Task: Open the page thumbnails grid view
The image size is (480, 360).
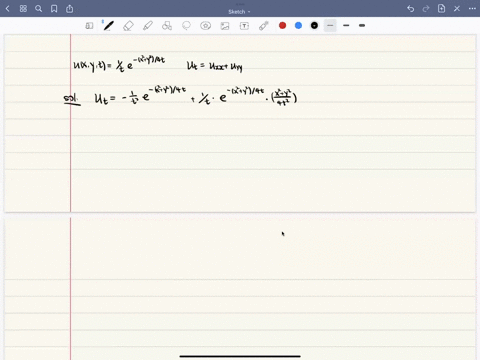Action: tap(23, 9)
